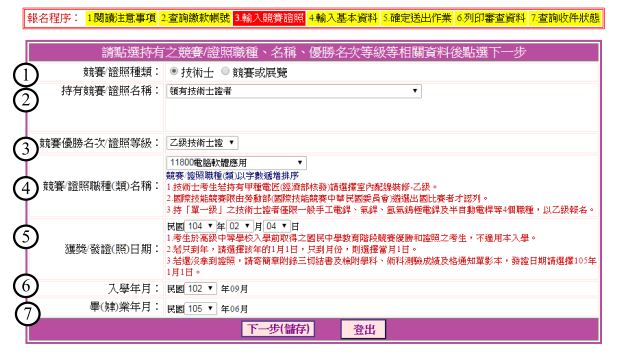The height and width of the screenshot is (360, 624).
Task: Select the 競賽或展覽 radio button
Action: (225, 72)
